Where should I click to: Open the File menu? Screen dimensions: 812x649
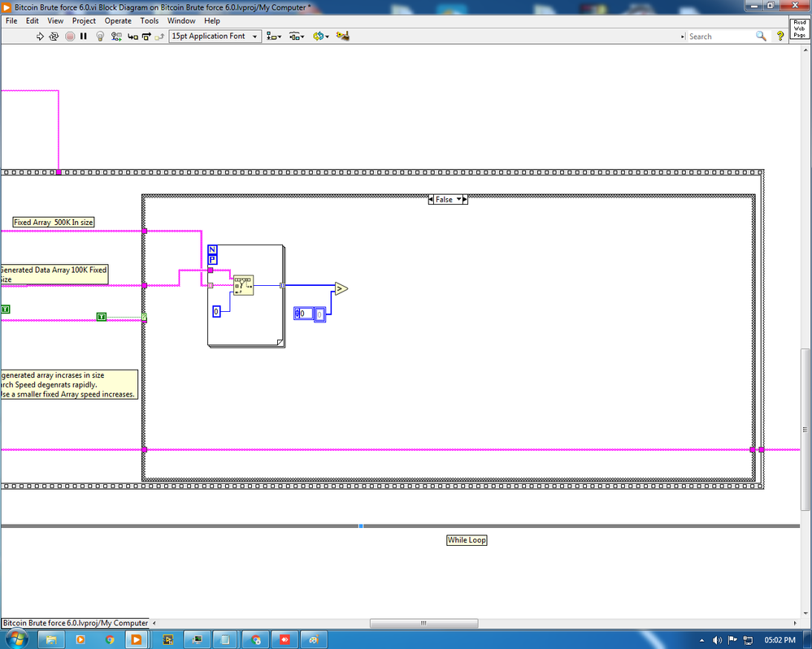point(11,20)
